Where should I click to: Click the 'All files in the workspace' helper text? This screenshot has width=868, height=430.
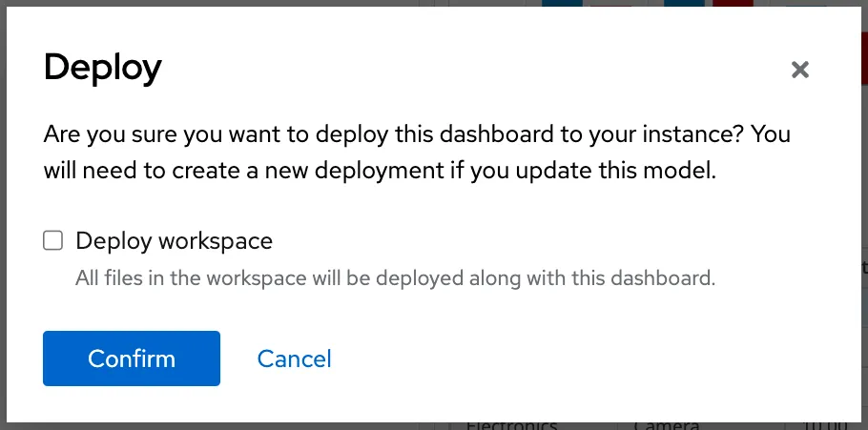[395, 277]
